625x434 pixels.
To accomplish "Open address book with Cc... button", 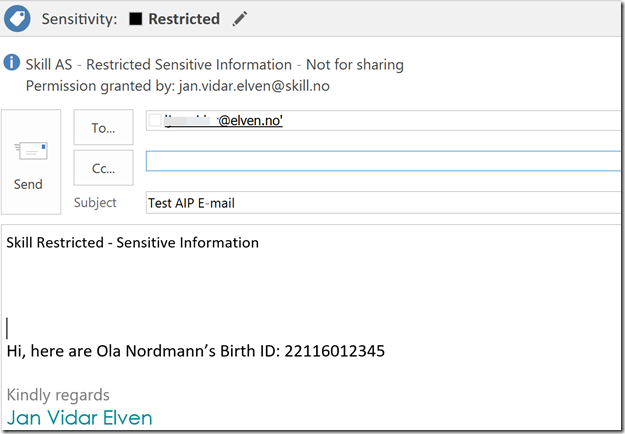I will (103, 168).
